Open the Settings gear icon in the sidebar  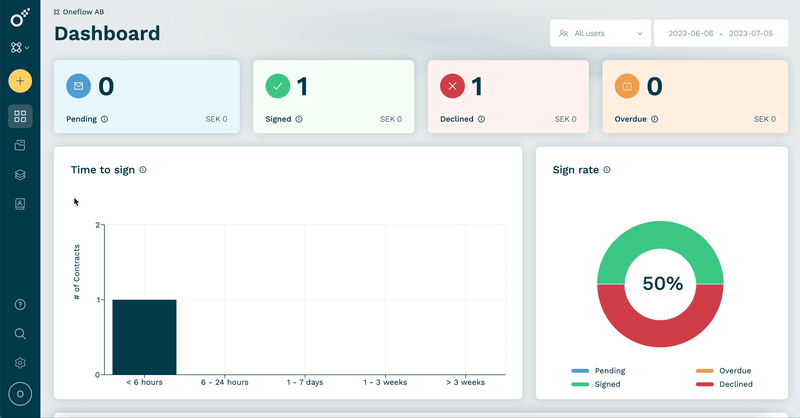coord(20,363)
